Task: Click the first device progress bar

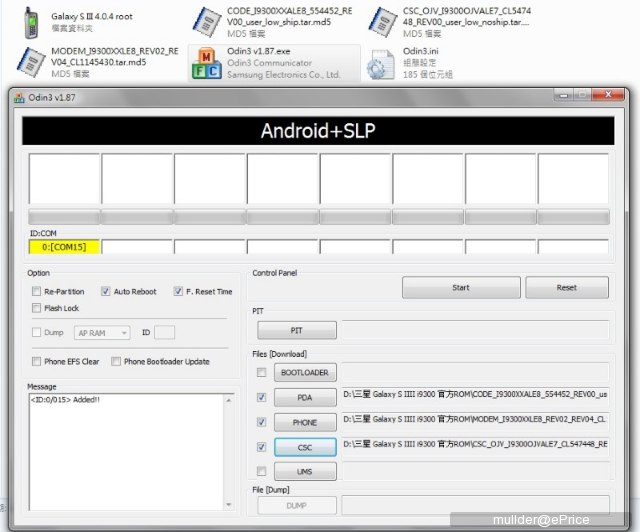Action: click(64, 217)
